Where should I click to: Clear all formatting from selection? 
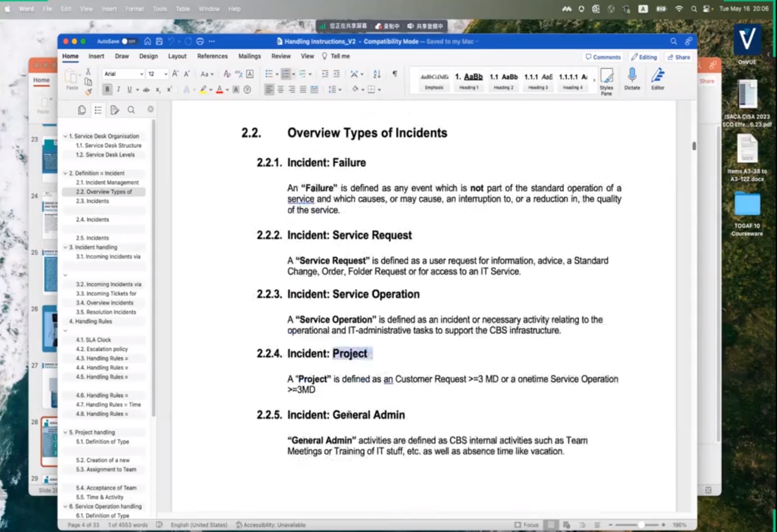[227, 74]
